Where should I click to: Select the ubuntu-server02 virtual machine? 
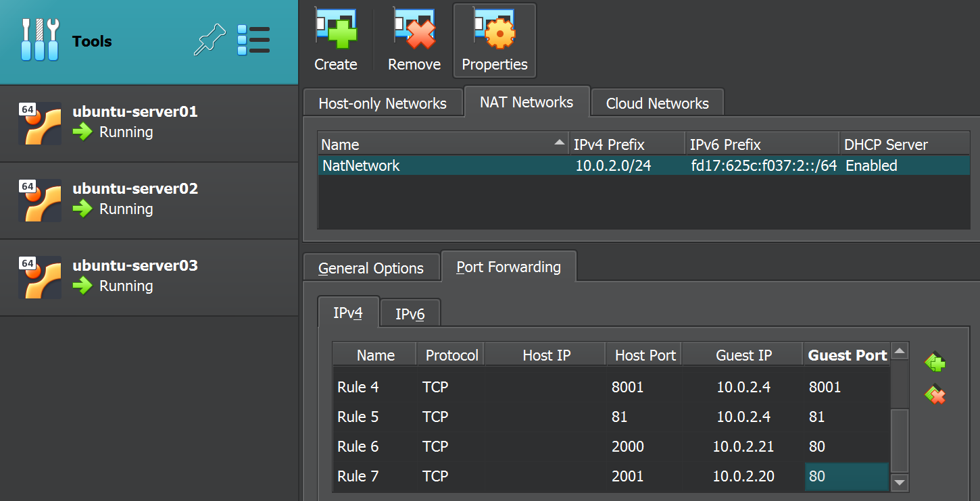tap(135, 199)
